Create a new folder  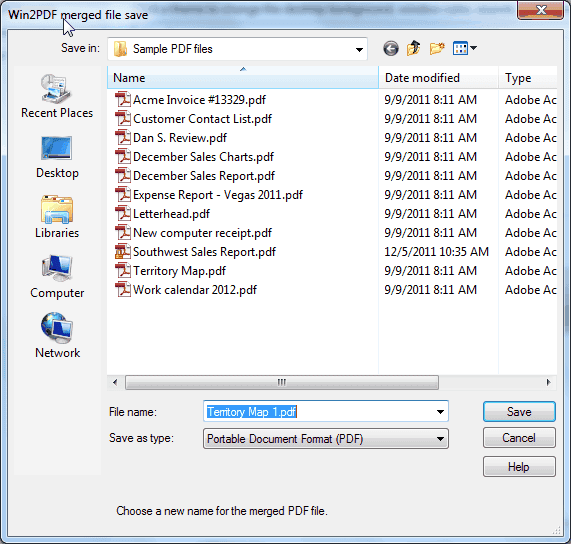pyautogui.click(x=437, y=48)
